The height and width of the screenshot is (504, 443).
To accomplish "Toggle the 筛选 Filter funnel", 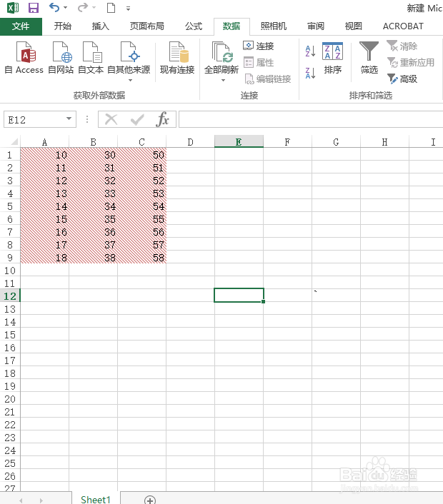I will [369, 58].
